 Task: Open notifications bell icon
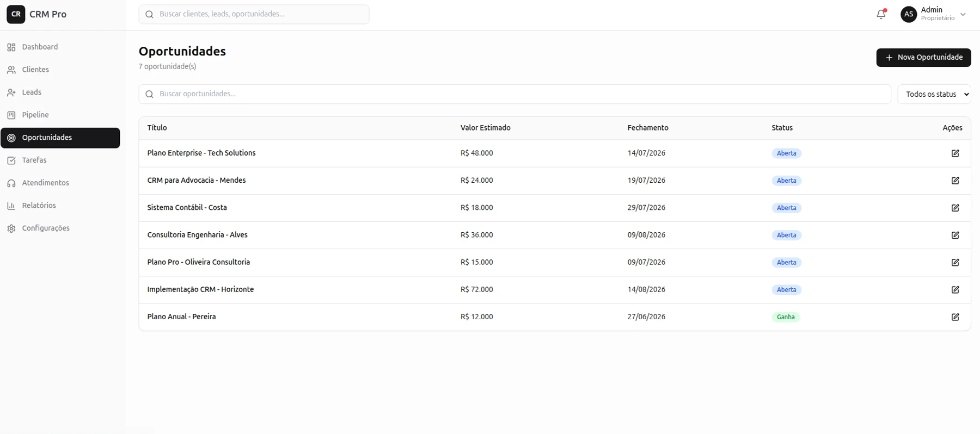(x=881, y=15)
